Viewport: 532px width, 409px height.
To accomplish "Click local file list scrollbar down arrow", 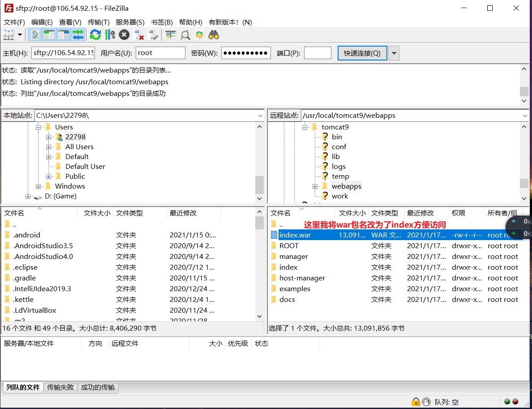I will pyautogui.click(x=260, y=316).
